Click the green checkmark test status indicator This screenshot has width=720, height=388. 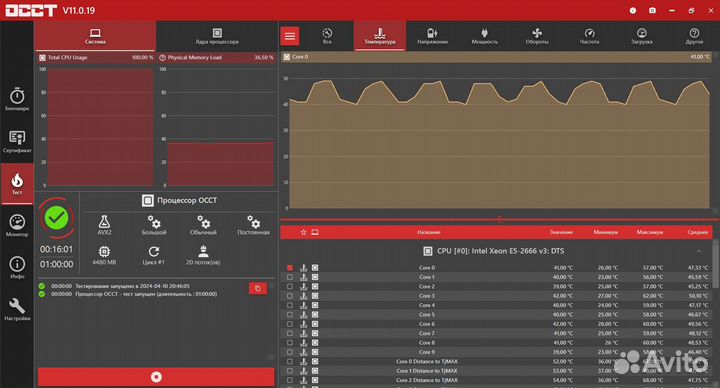point(56,218)
